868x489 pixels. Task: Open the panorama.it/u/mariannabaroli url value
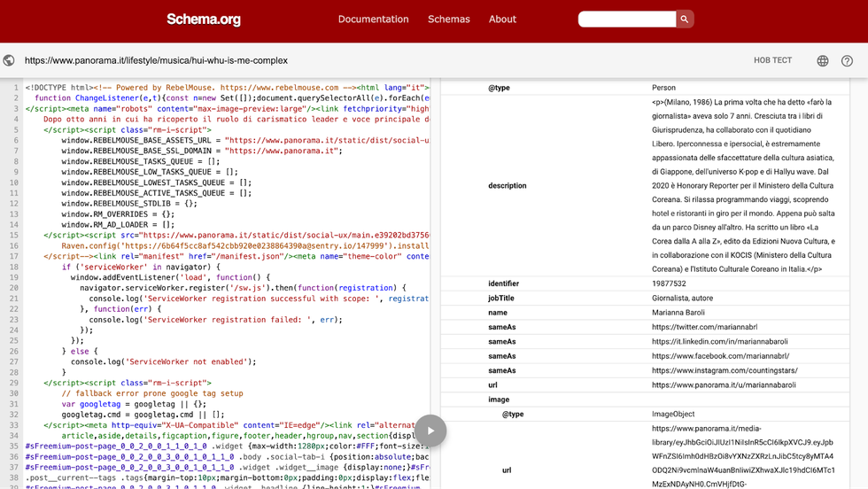tap(724, 384)
